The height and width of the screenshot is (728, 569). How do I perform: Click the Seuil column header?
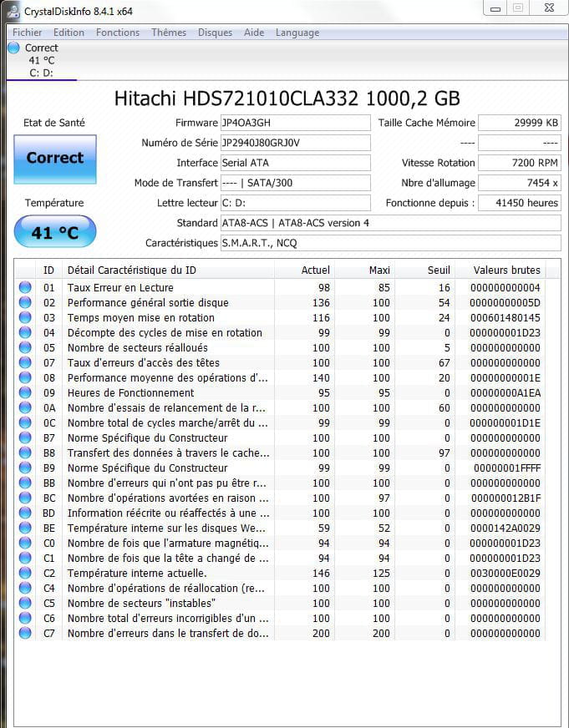425,270
